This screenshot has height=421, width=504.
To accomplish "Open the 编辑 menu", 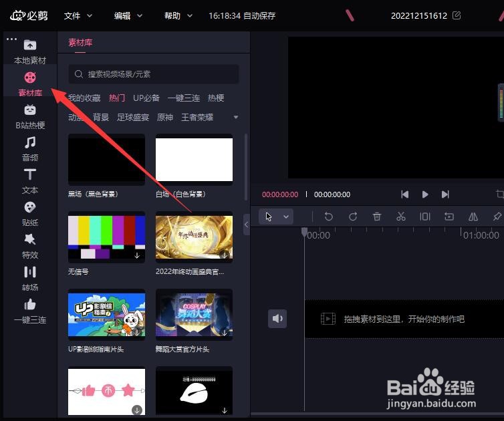I will coord(128,15).
